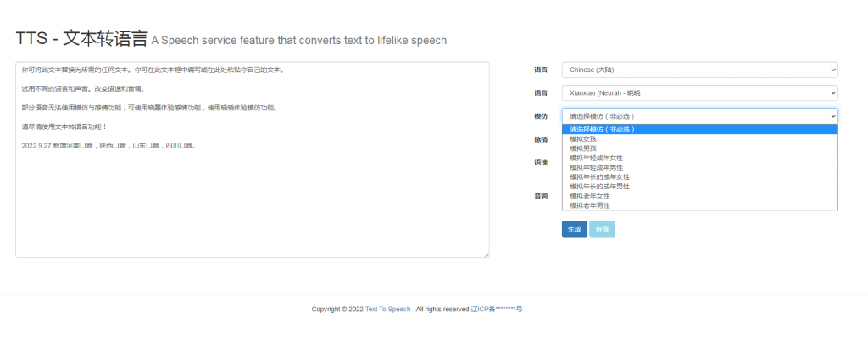Collapse the 模仿 role-play dropdown
The height and width of the screenshot is (358, 868).
click(x=699, y=115)
